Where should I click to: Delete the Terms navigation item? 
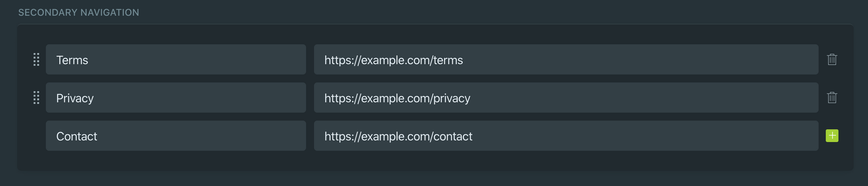pyautogui.click(x=832, y=60)
